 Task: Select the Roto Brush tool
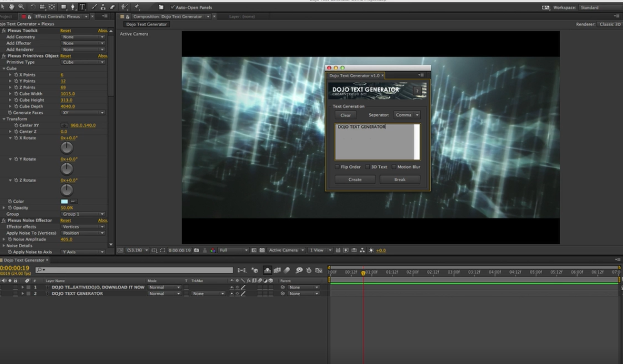coord(125,7)
